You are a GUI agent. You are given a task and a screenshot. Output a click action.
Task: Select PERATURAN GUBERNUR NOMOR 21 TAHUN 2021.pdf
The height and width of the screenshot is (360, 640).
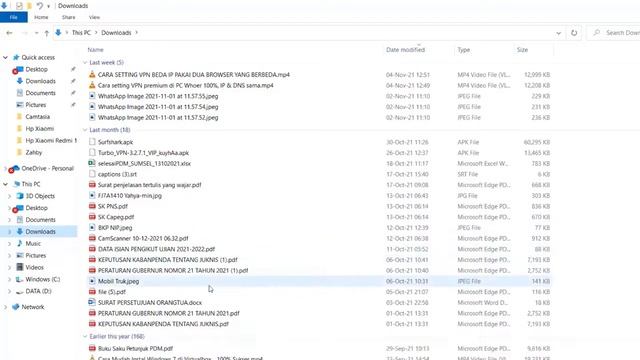pos(169,313)
